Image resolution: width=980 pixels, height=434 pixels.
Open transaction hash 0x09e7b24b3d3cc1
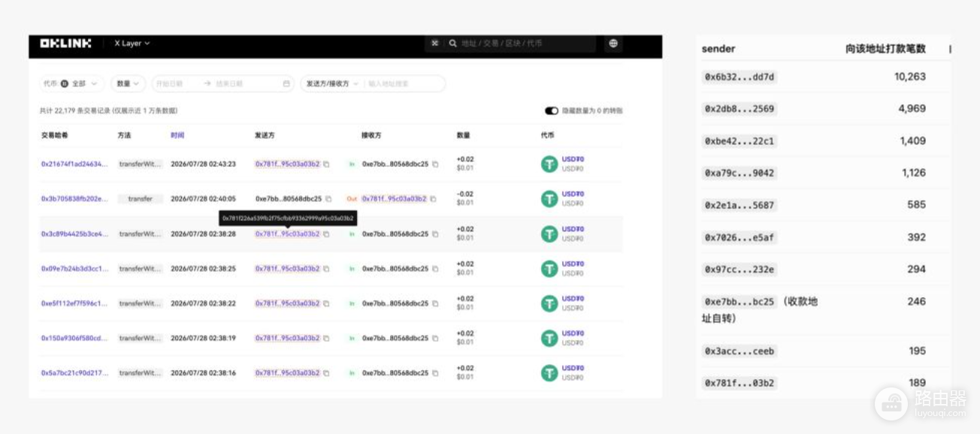(74, 268)
